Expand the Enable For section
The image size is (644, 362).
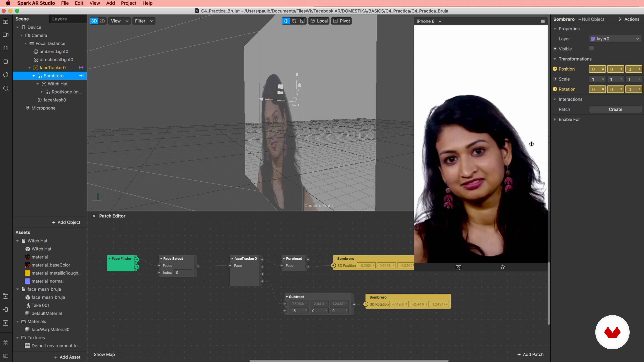(555, 119)
